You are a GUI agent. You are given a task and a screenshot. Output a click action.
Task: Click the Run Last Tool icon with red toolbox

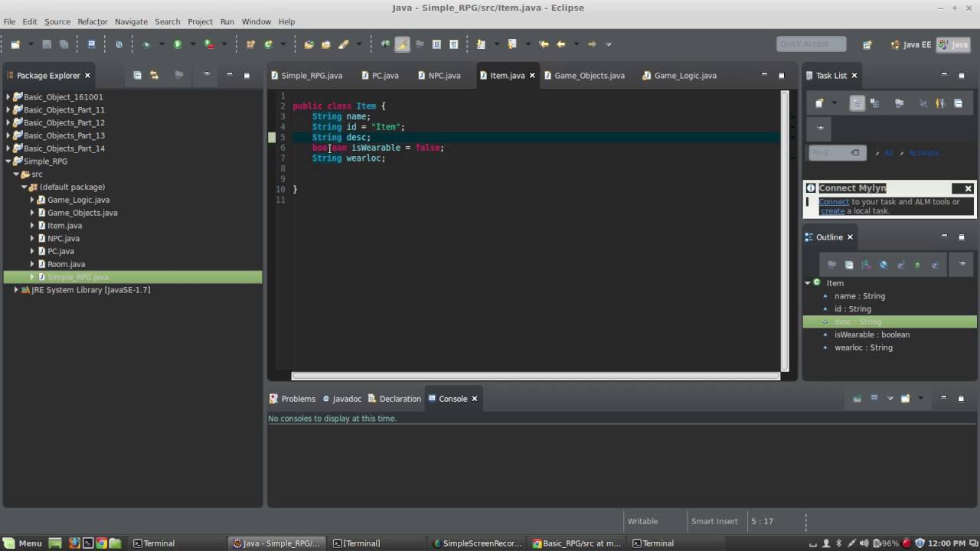click(209, 44)
